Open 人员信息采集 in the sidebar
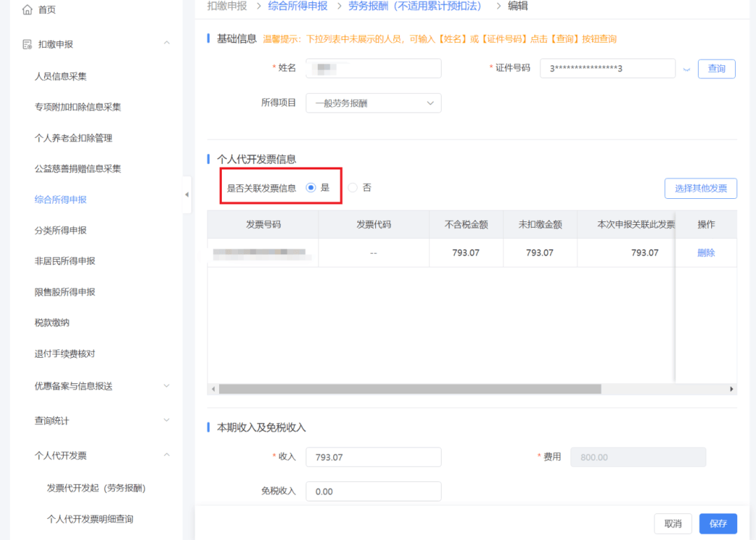 [61, 76]
